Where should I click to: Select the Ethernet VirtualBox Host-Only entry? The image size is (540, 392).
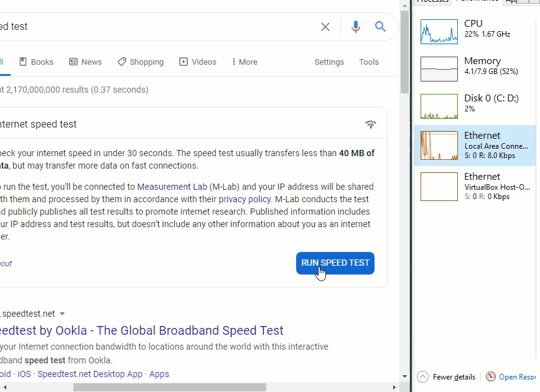[x=475, y=186]
